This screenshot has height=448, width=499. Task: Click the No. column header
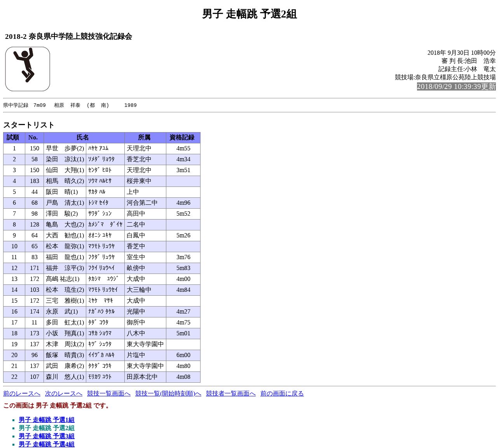pos(35,138)
